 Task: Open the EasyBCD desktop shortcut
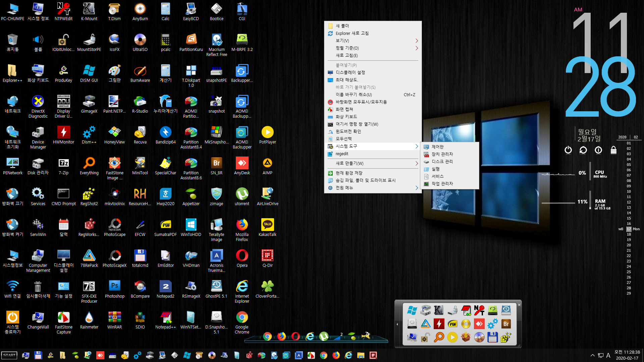click(191, 12)
